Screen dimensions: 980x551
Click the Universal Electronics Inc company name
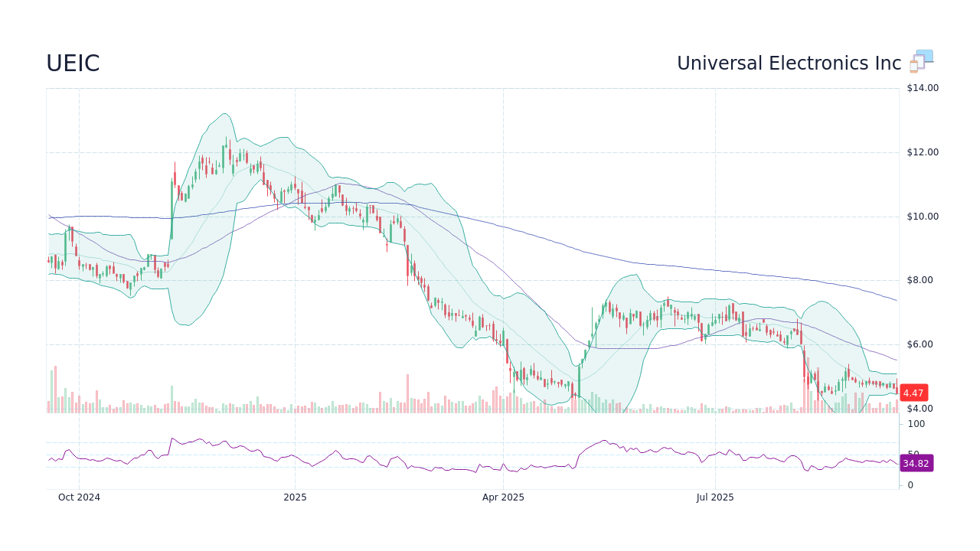tap(789, 64)
